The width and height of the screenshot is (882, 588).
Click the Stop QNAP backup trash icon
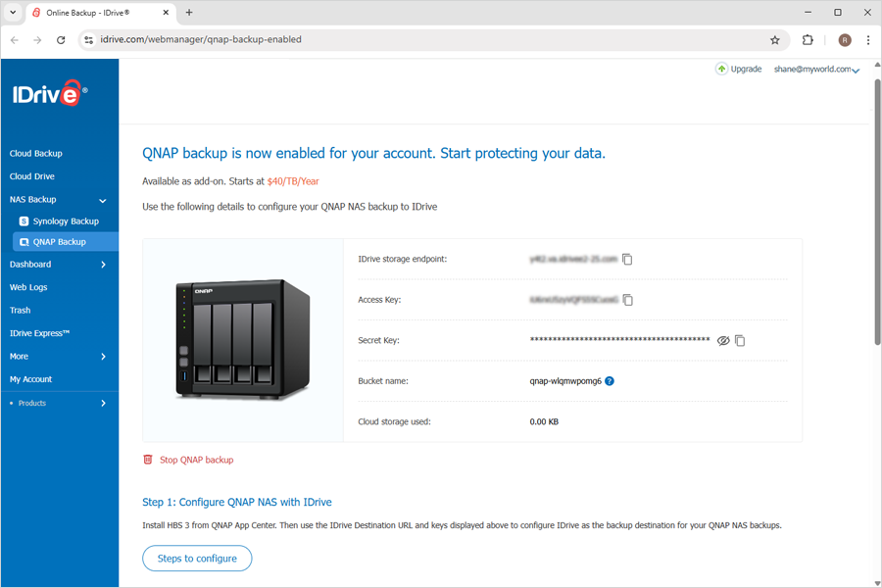click(x=148, y=460)
